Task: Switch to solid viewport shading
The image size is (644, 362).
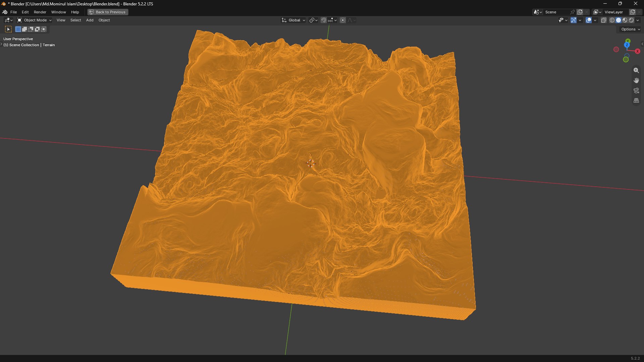Action: point(619,20)
